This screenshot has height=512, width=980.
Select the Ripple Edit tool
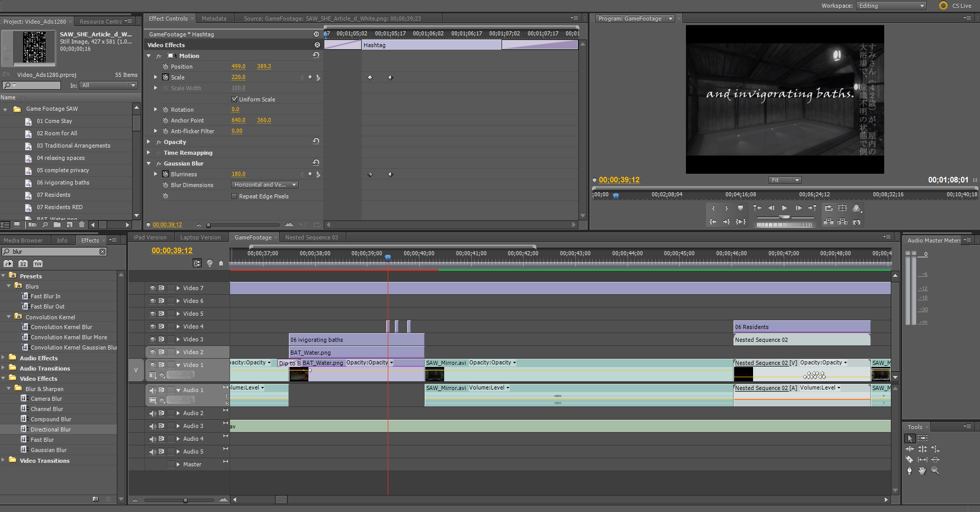(x=909, y=449)
